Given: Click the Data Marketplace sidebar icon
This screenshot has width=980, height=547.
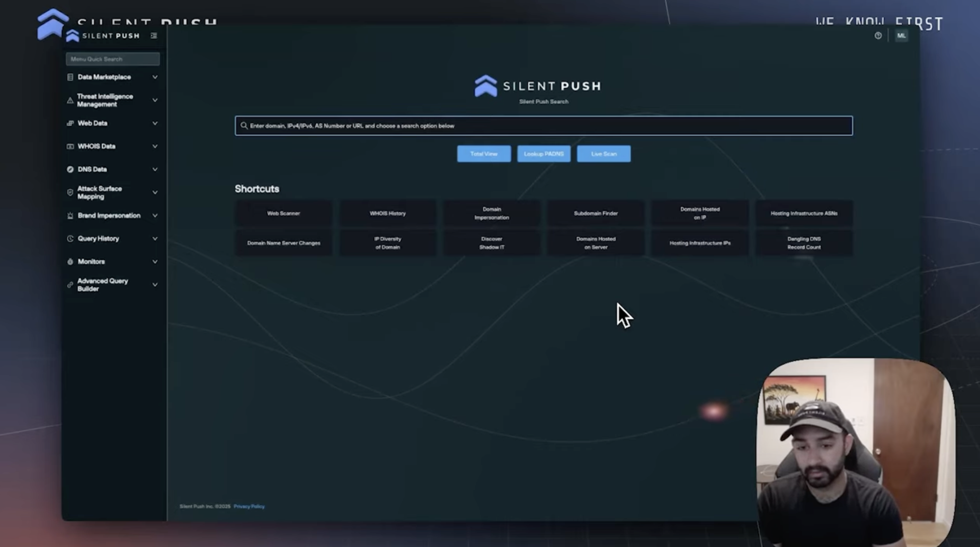Looking at the screenshot, I should tap(70, 77).
